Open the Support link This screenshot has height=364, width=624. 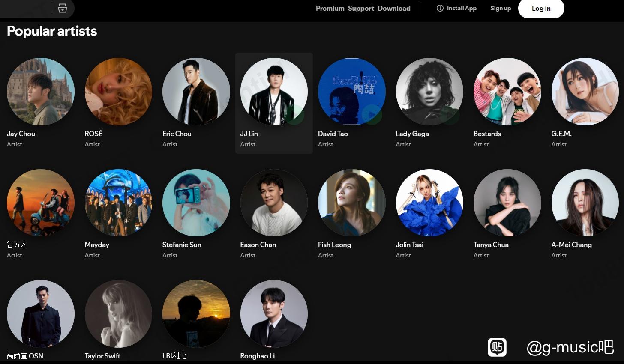point(361,8)
